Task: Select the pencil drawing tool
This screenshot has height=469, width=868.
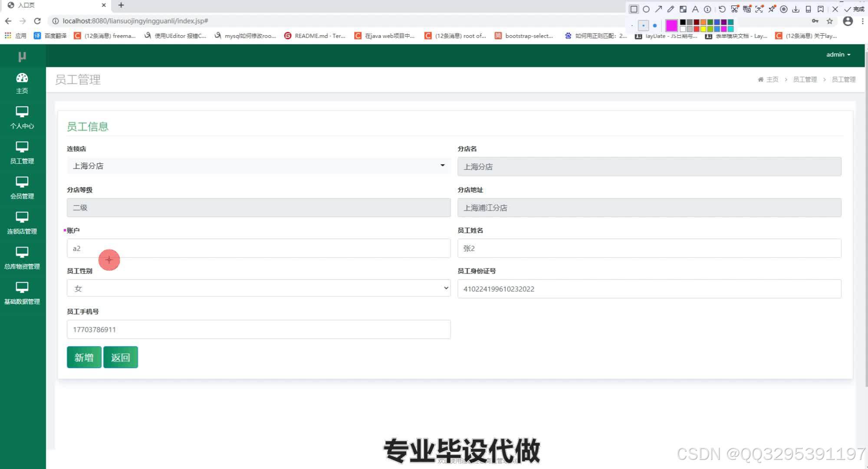Action: click(671, 9)
